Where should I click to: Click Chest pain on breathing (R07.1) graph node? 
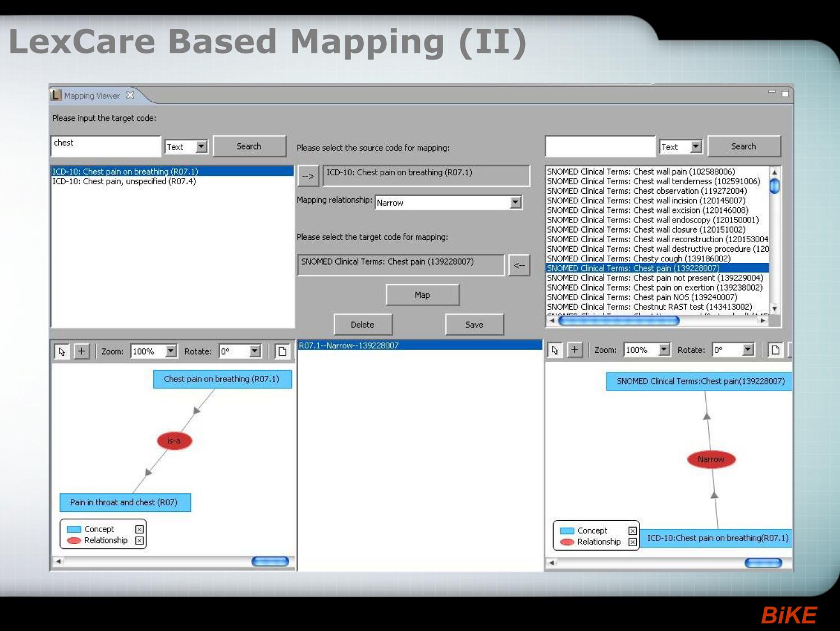(x=222, y=379)
